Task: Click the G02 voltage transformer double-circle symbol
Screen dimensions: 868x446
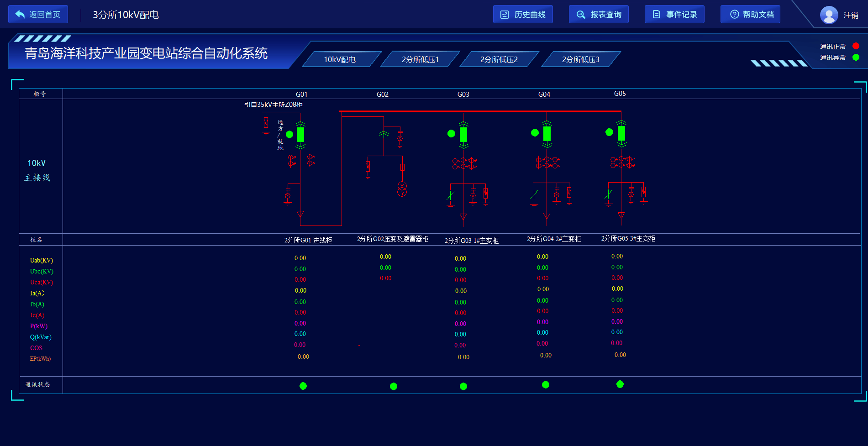Action: [x=402, y=189]
